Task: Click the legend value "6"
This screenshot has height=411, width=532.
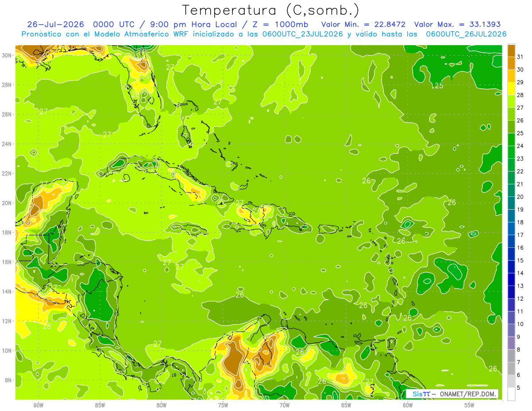Action: click(519, 376)
